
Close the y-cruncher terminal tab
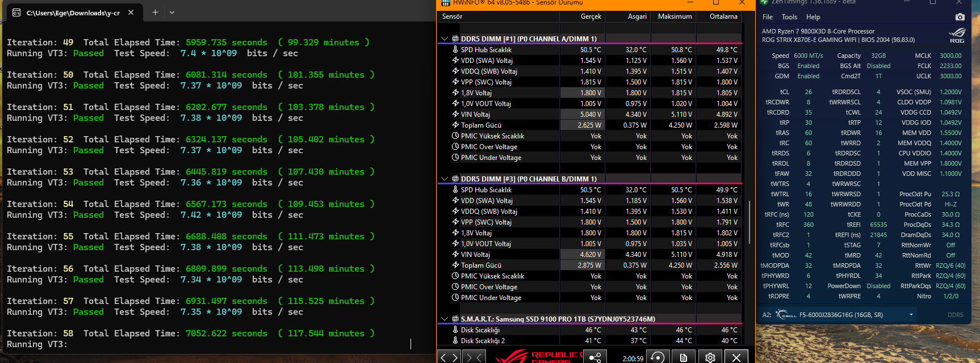131,12
